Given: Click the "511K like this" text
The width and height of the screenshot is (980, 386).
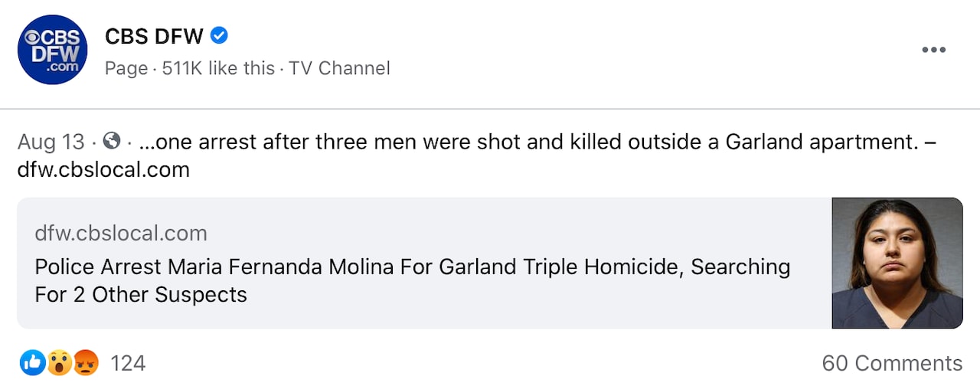Looking at the screenshot, I should 218,68.
